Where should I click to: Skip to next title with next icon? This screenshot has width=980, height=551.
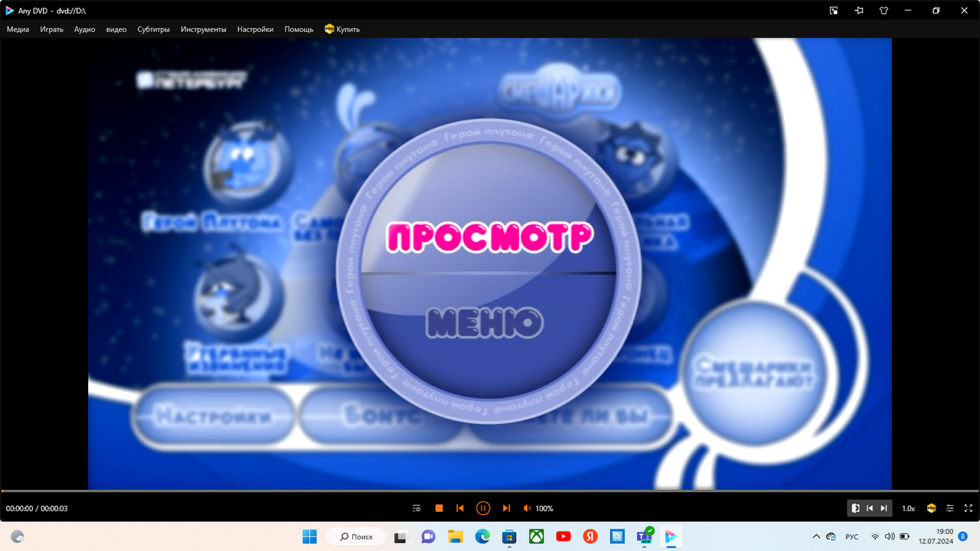coord(507,507)
